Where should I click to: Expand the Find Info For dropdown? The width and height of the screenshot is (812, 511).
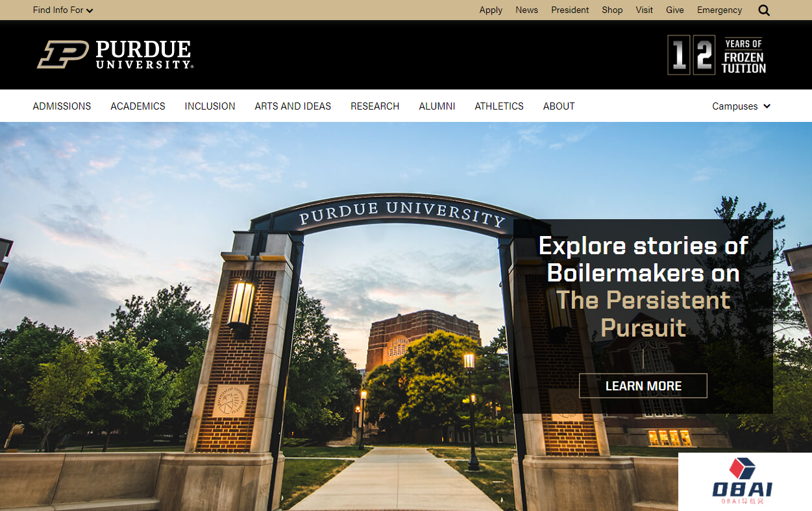[63, 10]
